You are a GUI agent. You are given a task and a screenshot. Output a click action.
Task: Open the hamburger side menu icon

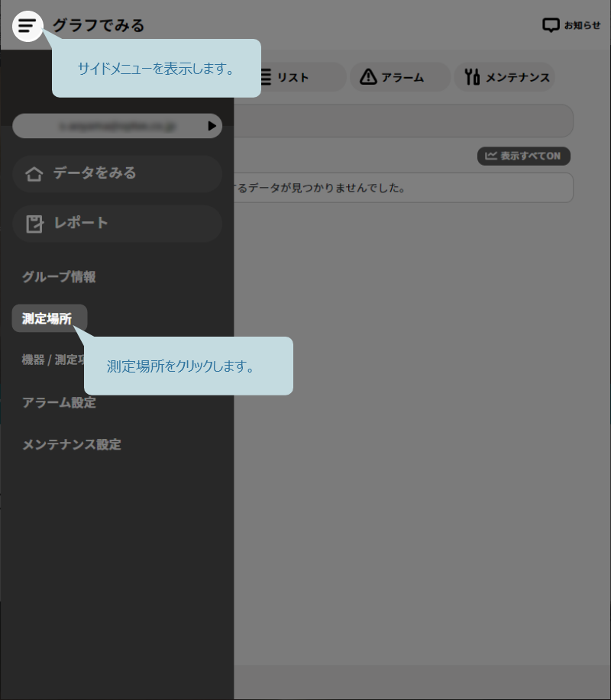click(27, 26)
